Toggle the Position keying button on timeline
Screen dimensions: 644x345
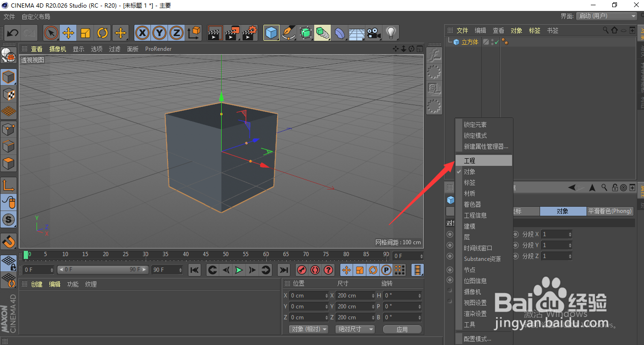click(346, 270)
